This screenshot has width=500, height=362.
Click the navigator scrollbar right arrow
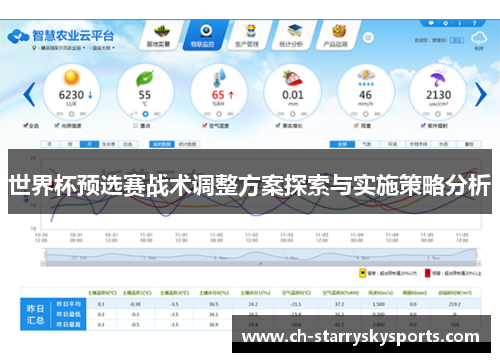(479, 263)
